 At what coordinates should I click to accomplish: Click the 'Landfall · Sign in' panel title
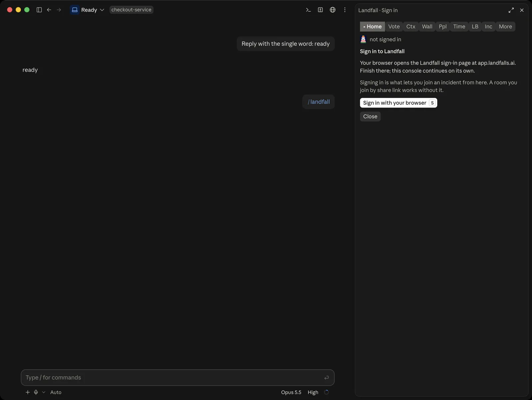pos(378,10)
